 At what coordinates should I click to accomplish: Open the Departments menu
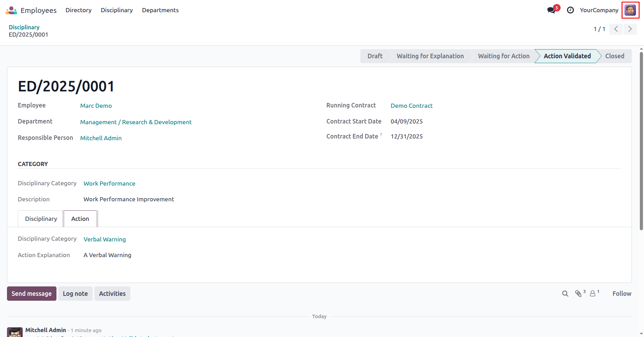pyautogui.click(x=160, y=10)
